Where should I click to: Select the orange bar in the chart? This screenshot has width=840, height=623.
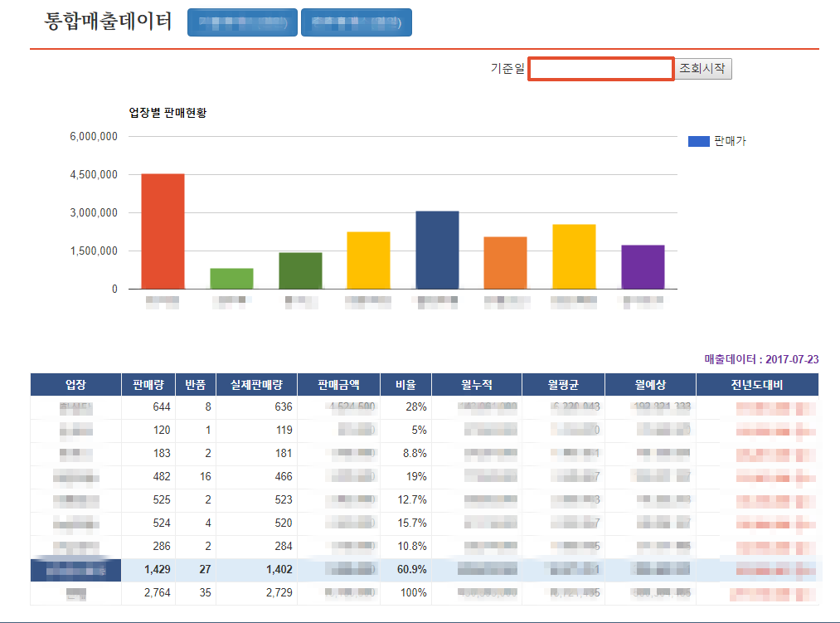point(505,263)
